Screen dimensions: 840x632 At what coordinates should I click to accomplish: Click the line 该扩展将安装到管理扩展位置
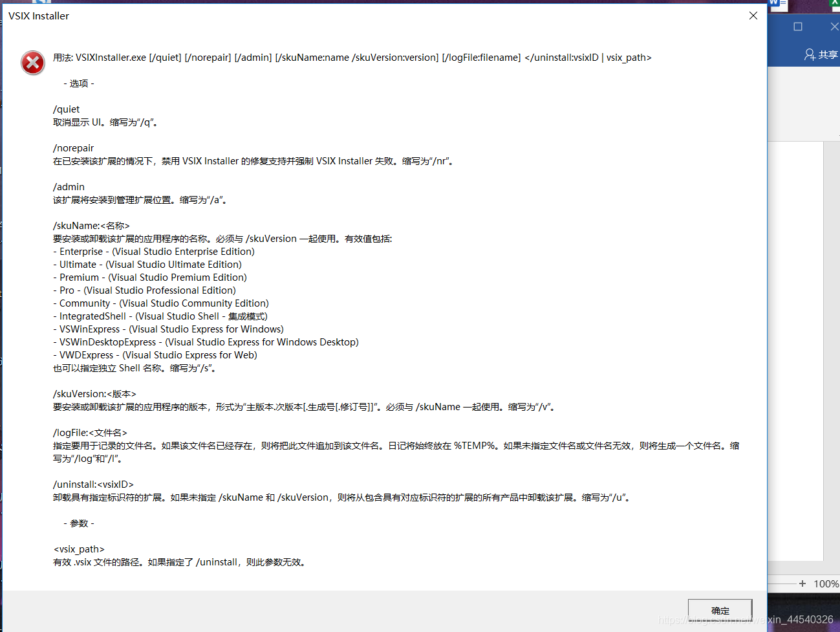[x=140, y=200]
